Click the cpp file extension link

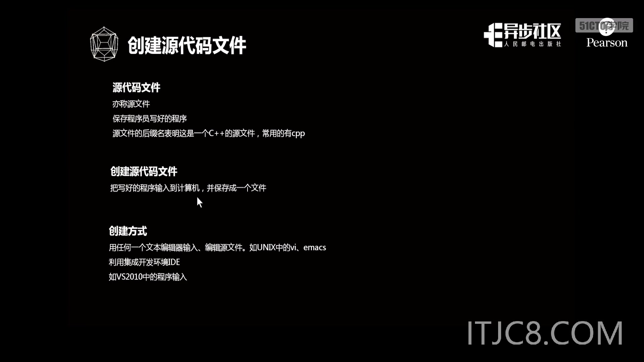tap(297, 133)
